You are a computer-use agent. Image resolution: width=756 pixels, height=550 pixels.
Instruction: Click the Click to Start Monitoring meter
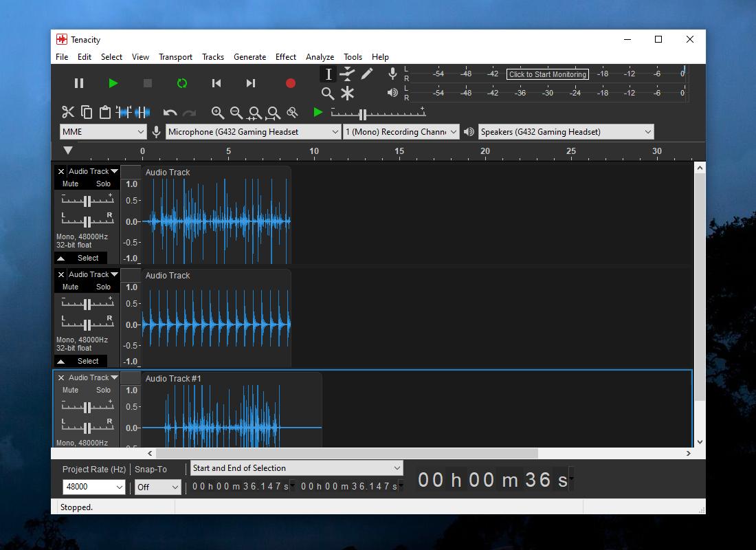[x=548, y=74]
